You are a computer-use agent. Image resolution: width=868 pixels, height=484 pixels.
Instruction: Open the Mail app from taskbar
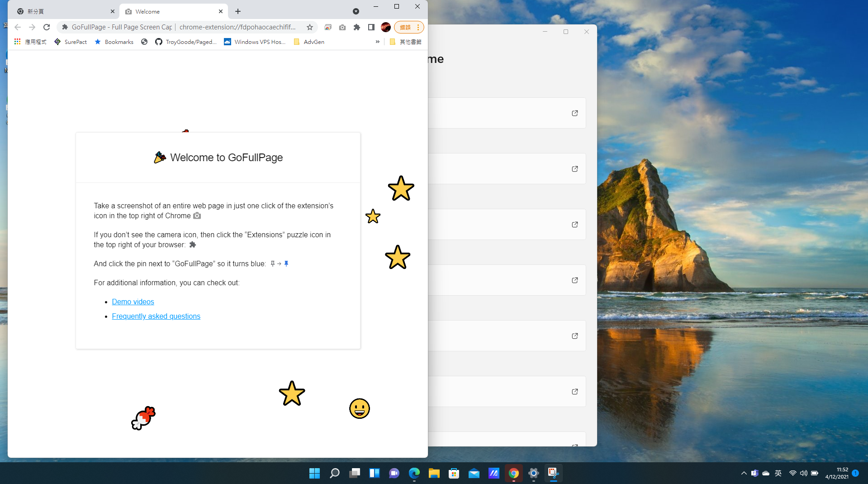point(474,473)
